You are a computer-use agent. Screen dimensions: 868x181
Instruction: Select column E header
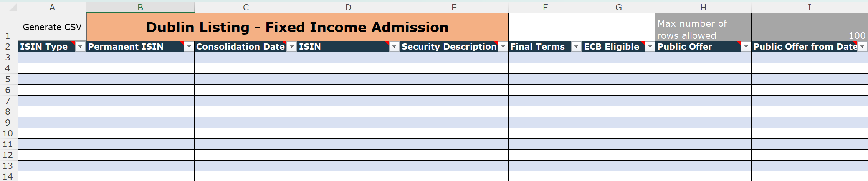[x=454, y=7]
